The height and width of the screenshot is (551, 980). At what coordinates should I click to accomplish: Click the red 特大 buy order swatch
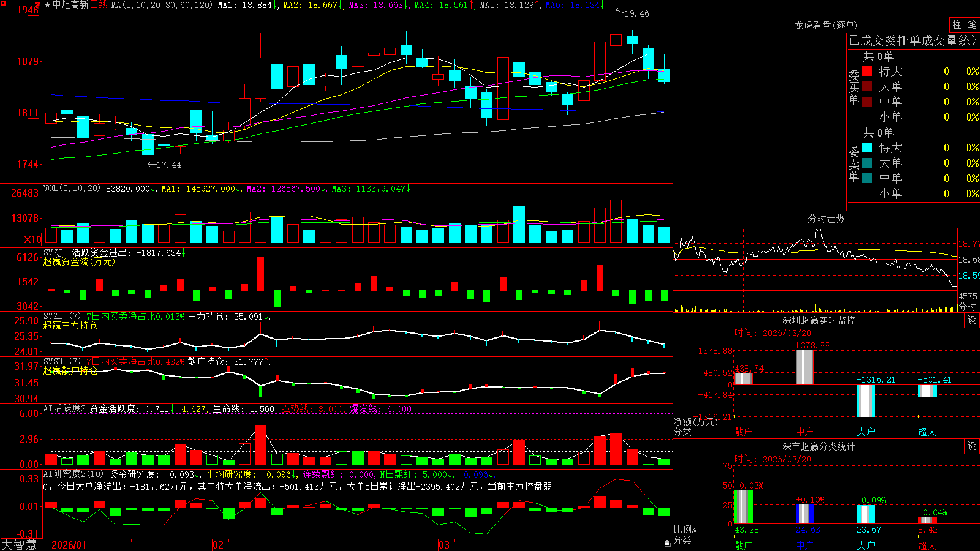[x=867, y=71]
